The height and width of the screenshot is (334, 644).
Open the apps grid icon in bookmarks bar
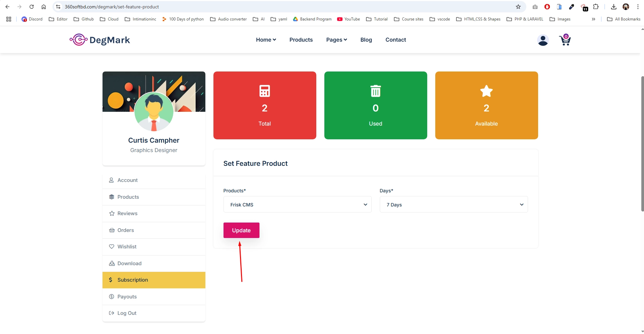coord(9,19)
